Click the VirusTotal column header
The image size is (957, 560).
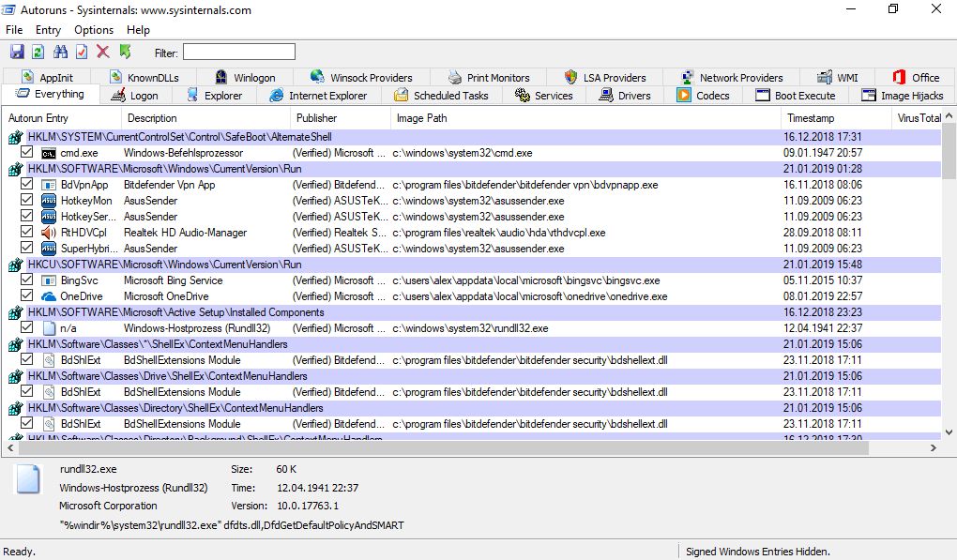click(917, 118)
